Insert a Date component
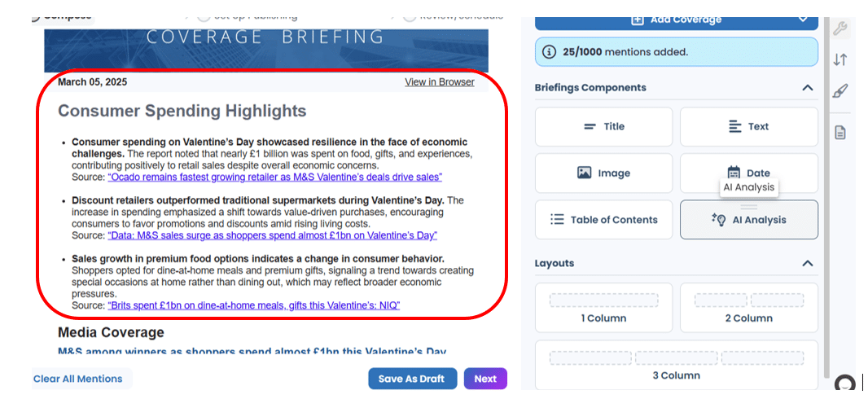This screenshot has width=868, height=399. click(748, 173)
